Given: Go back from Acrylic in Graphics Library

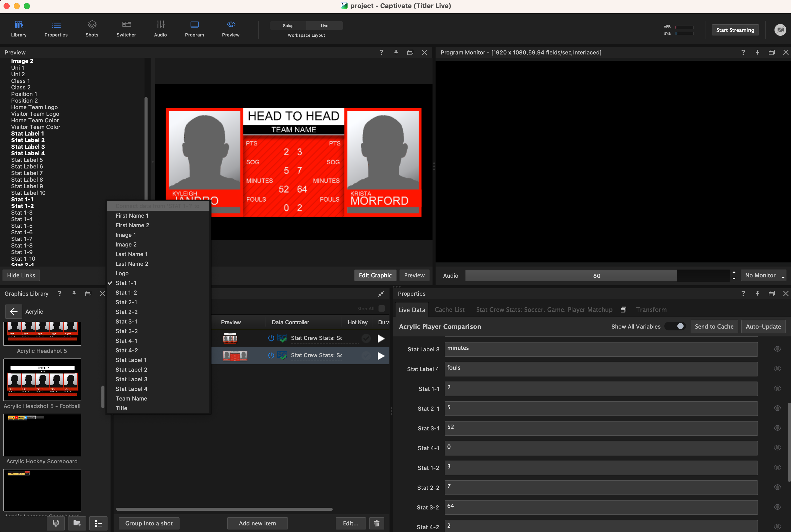Looking at the screenshot, I should (14, 311).
